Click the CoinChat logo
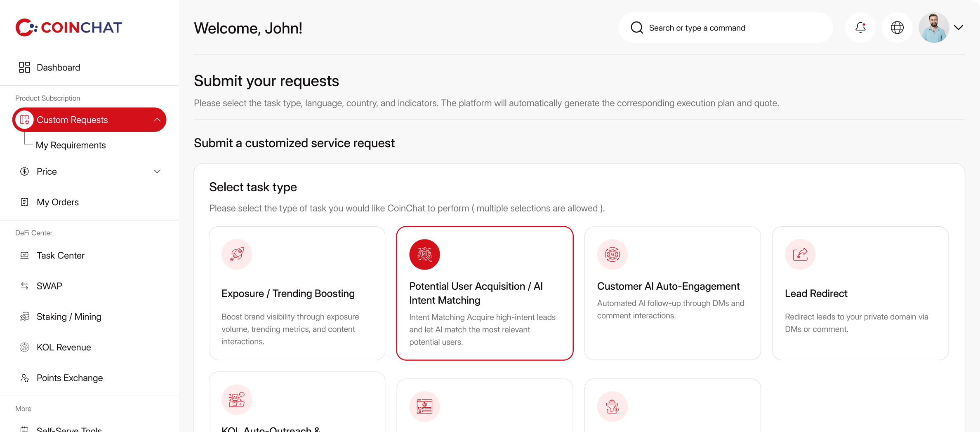The width and height of the screenshot is (980, 432). click(x=69, y=28)
